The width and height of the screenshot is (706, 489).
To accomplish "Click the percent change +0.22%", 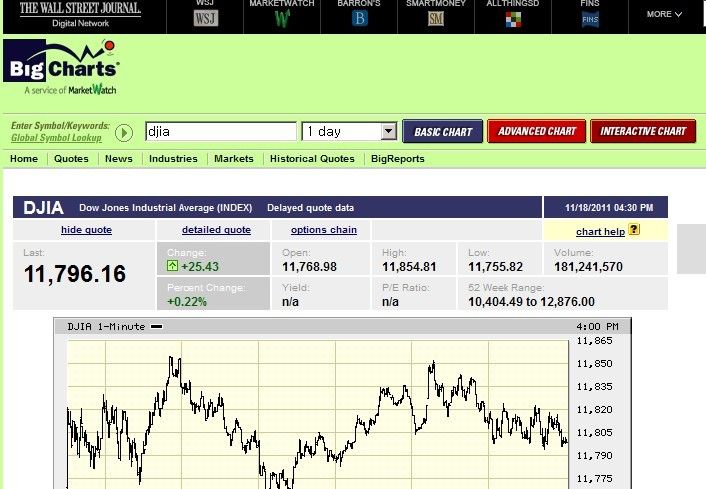I will tap(187, 301).
